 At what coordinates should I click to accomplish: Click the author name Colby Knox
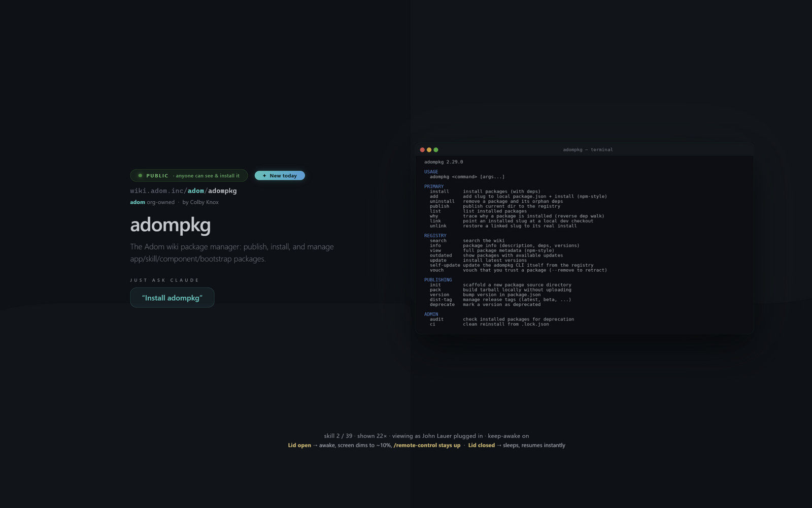coord(204,202)
